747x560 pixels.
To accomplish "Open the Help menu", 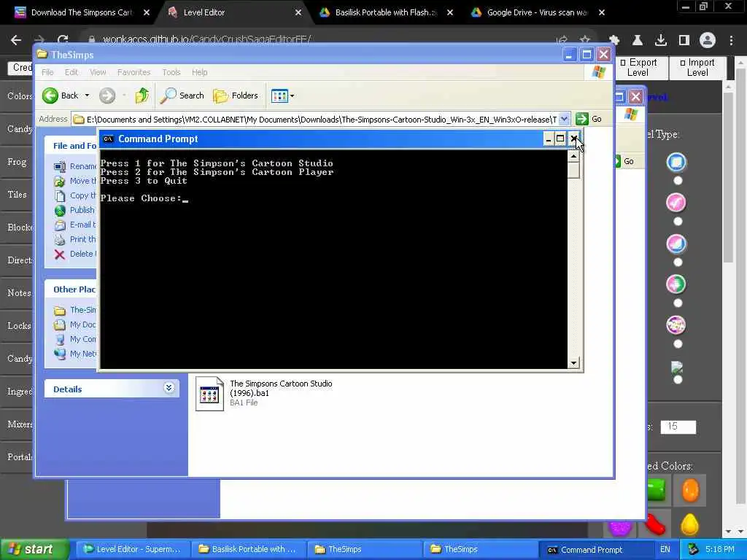I will [x=200, y=72].
